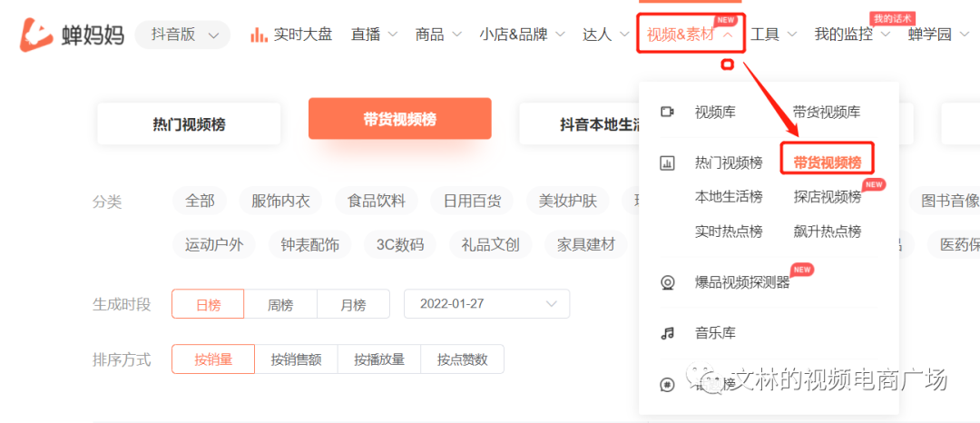Click the 实时大盘 bar chart icon
The height and width of the screenshot is (423, 980).
pos(259,35)
